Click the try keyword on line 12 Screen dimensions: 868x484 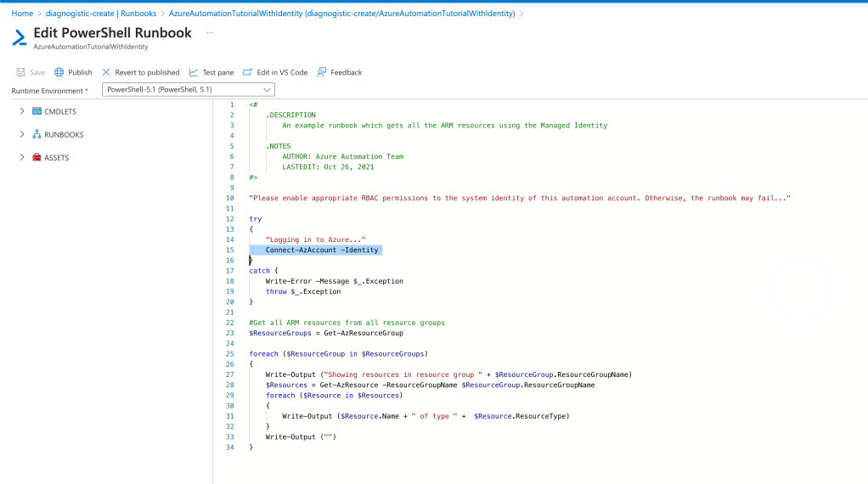[255, 219]
